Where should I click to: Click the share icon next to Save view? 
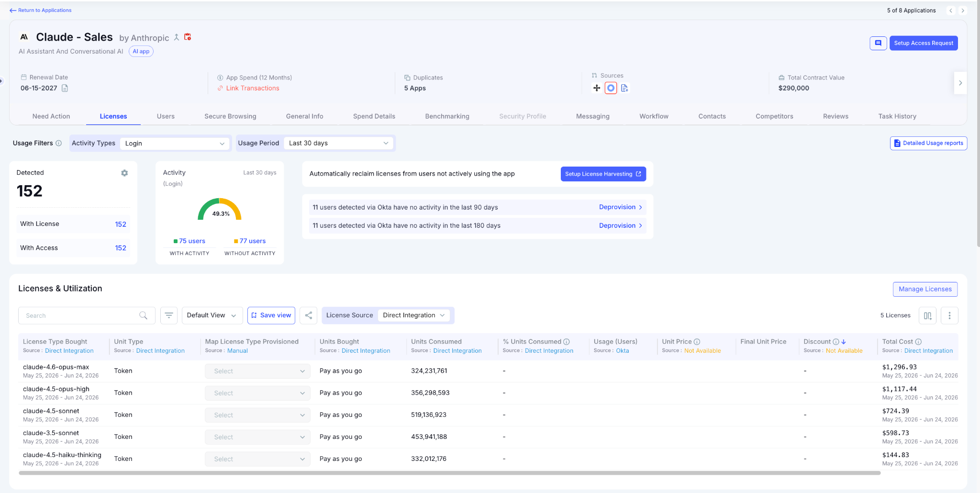click(309, 315)
